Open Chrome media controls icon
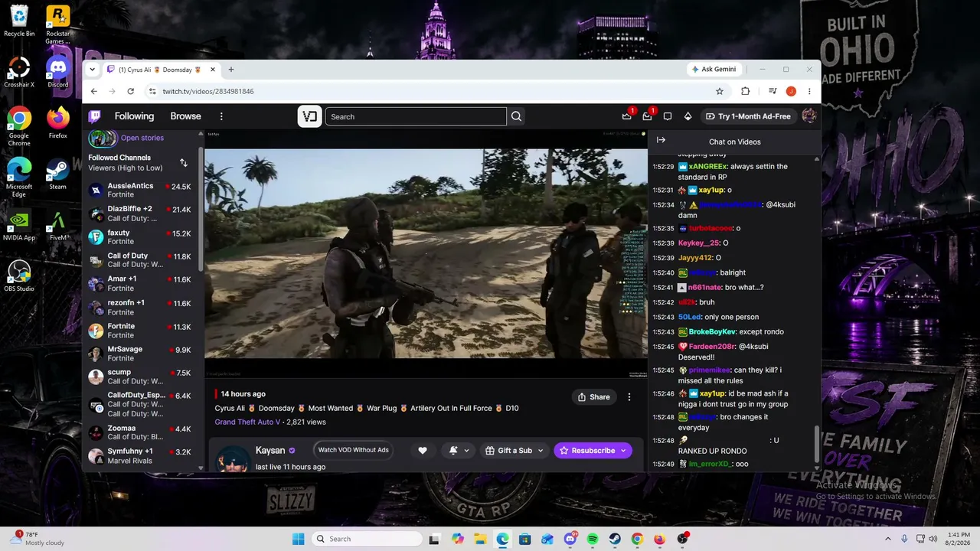Viewport: 980px width, 551px height. [771, 91]
